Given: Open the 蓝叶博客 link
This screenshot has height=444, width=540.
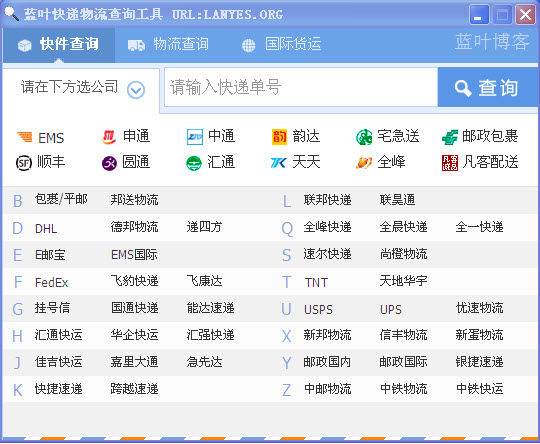Looking at the screenshot, I should [492, 42].
